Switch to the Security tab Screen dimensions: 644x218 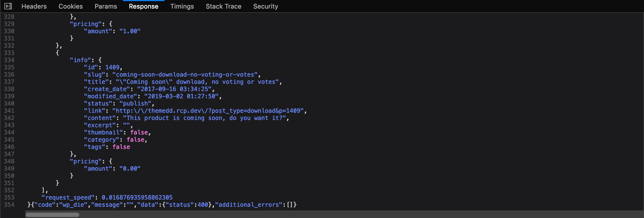(x=266, y=6)
